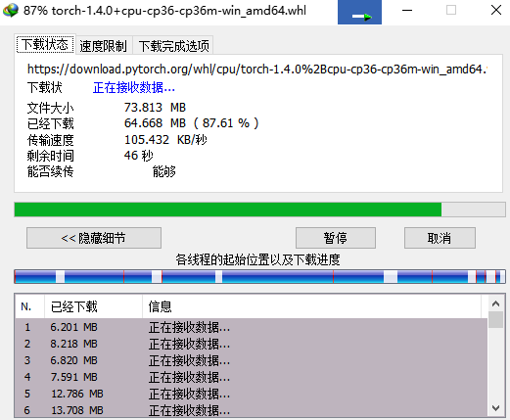Click the IDM globe icon in title bar
This screenshot has width=510, height=420.
[11, 11]
